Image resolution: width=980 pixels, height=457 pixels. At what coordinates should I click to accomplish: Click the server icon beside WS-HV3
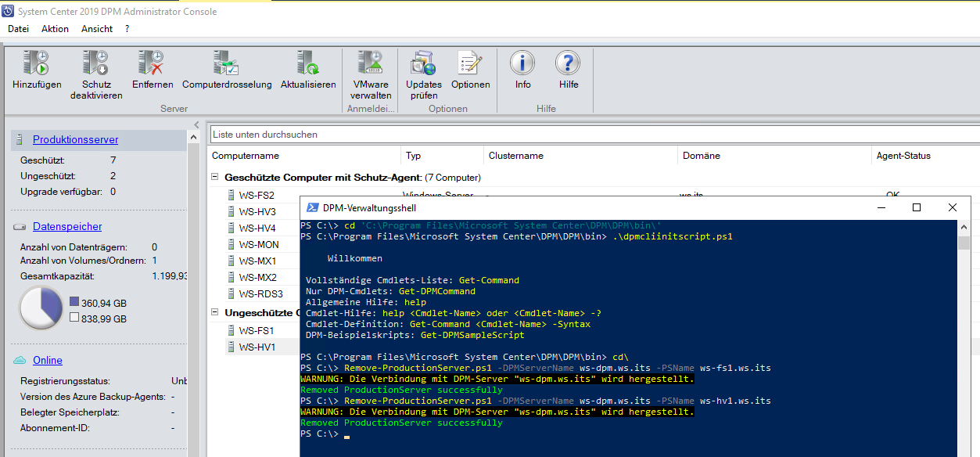pos(231,211)
